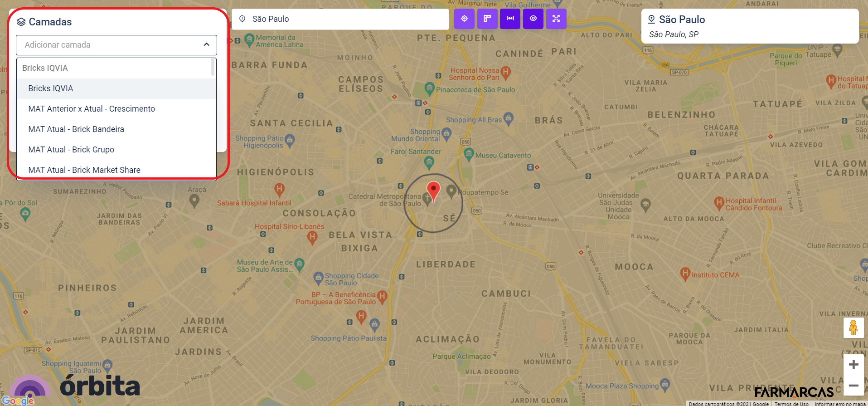Activate the horizontal distance width tool
868x406 pixels.
click(510, 19)
